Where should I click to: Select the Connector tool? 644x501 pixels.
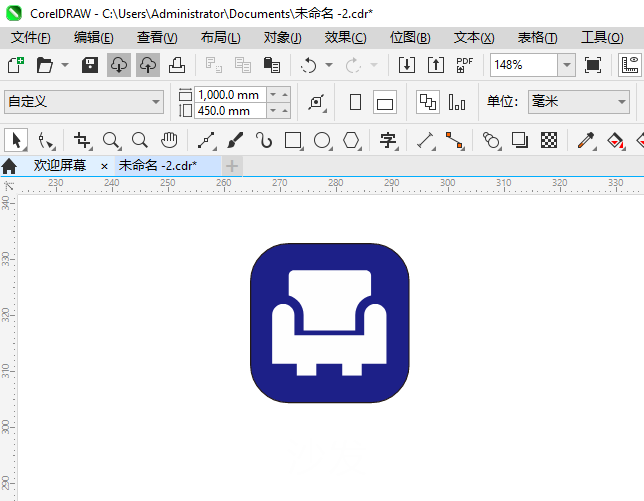point(455,140)
